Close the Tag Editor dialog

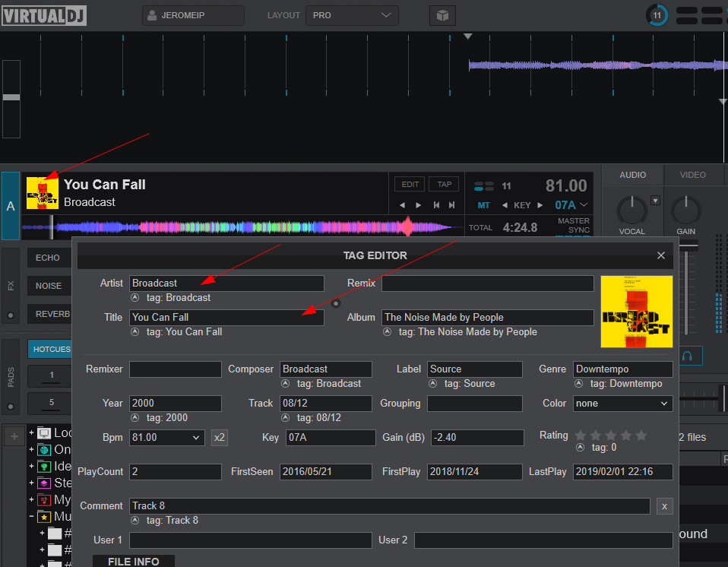coord(660,255)
